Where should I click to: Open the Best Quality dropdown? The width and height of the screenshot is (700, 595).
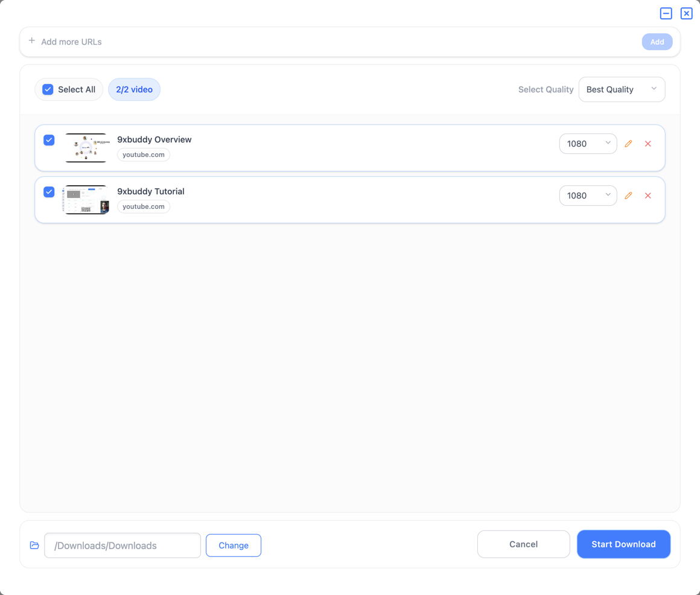pos(622,89)
